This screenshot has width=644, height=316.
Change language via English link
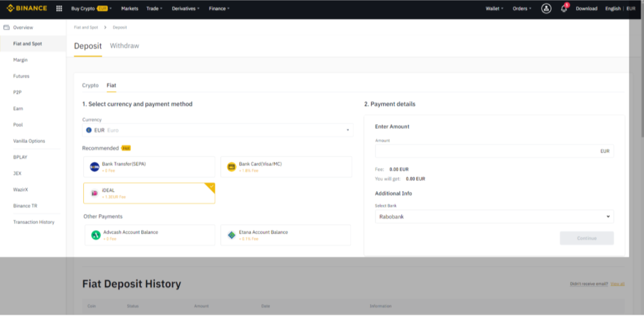point(613,8)
